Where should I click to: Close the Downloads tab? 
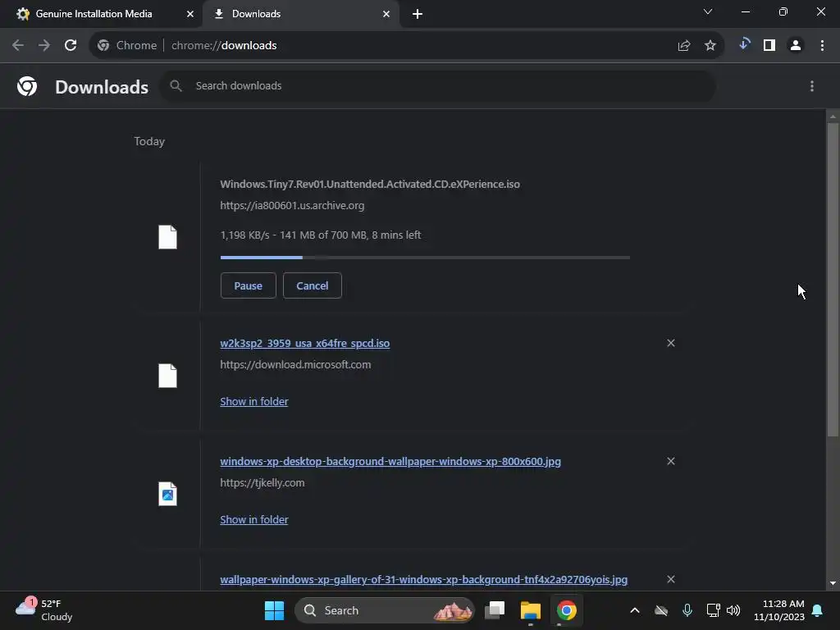click(386, 14)
